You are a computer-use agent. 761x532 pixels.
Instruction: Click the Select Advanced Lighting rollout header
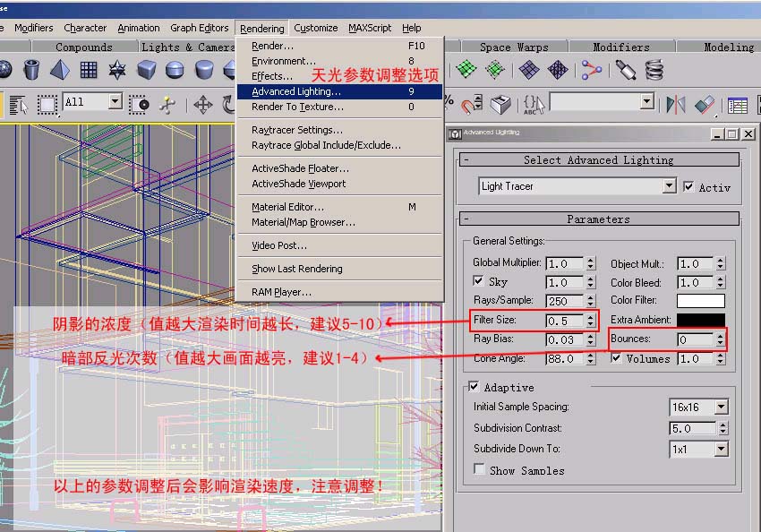click(598, 160)
